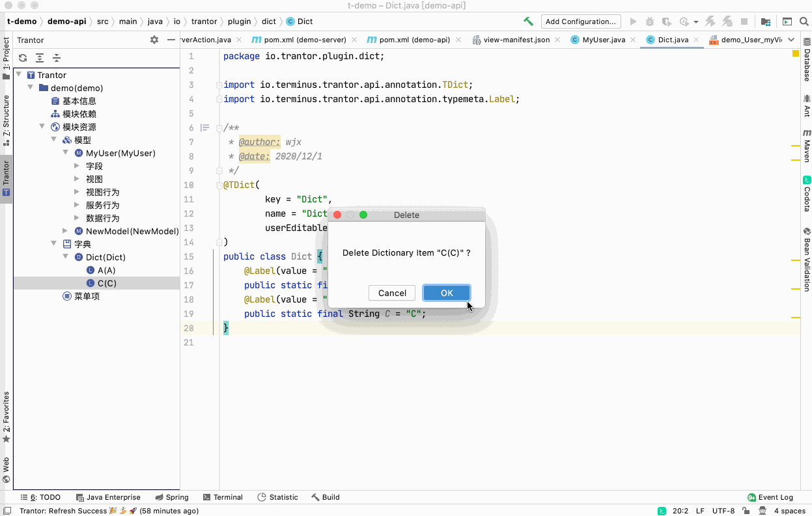Open the Favorites tool window tab
The height and width of the screenshot is (516, 812).
[x=6, y=417]
